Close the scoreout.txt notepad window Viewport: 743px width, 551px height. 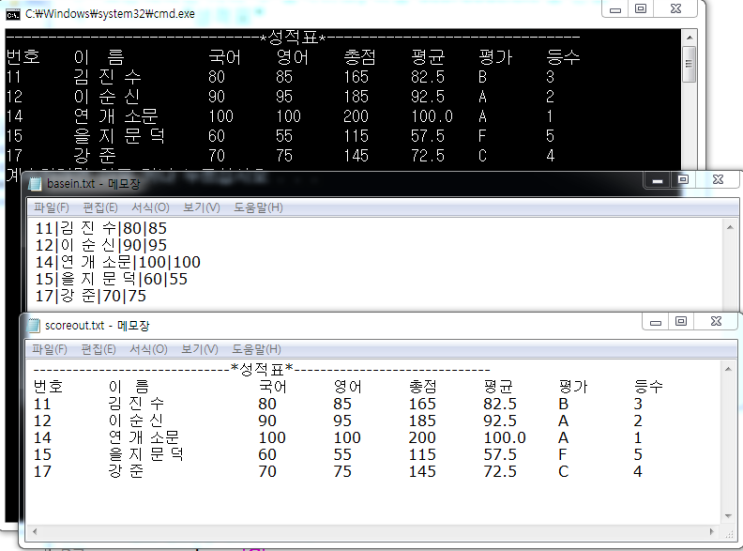coord(716,322)
